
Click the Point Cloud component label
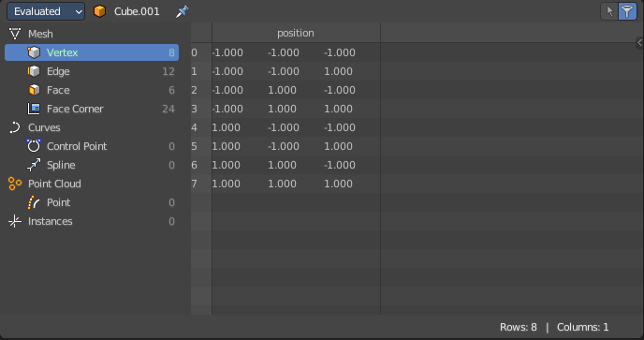(54, 184)
